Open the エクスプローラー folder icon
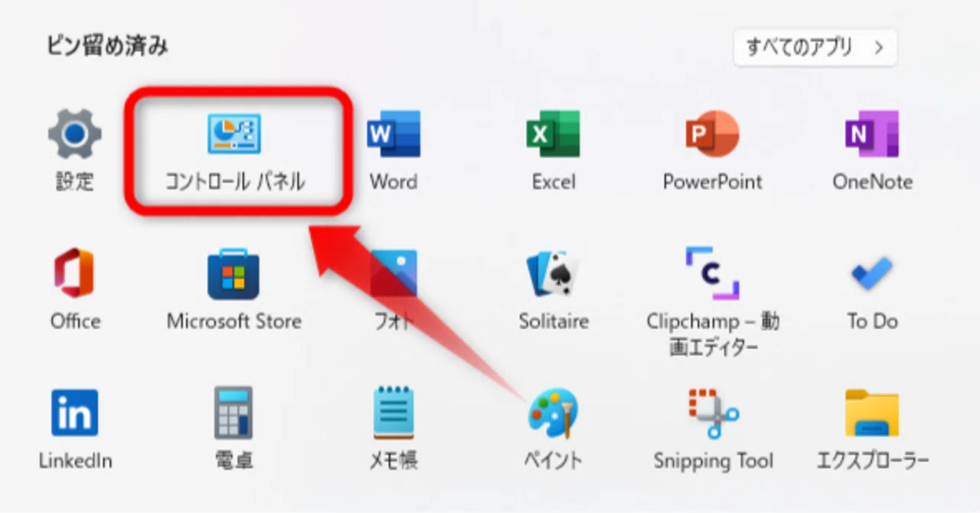 872,413
